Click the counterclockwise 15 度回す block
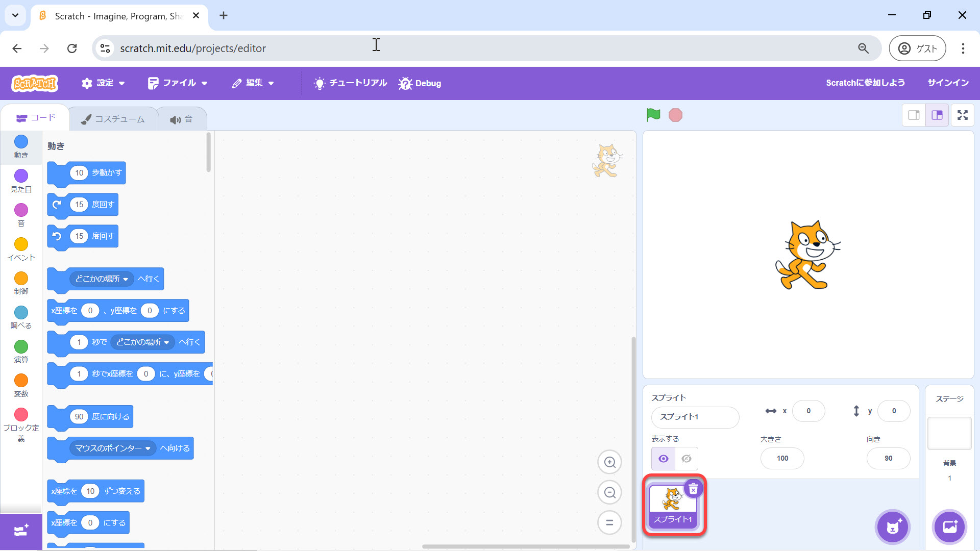 83,237
